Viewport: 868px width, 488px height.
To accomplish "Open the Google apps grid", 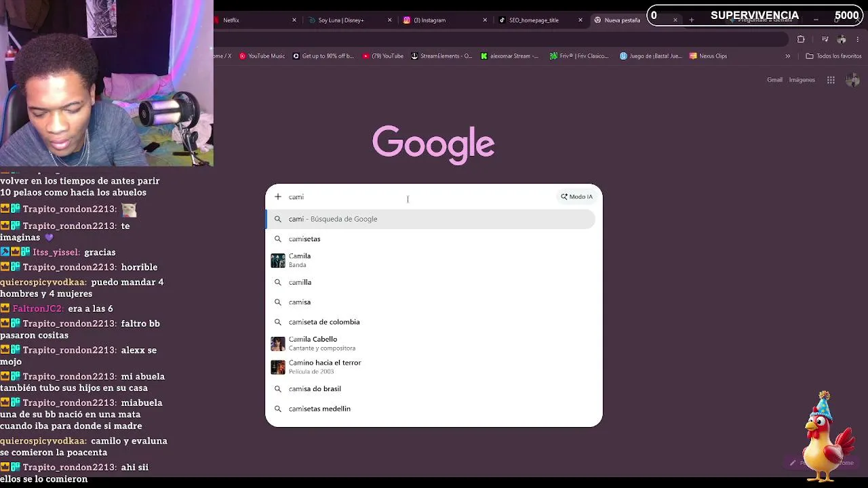I will point(831,80).
